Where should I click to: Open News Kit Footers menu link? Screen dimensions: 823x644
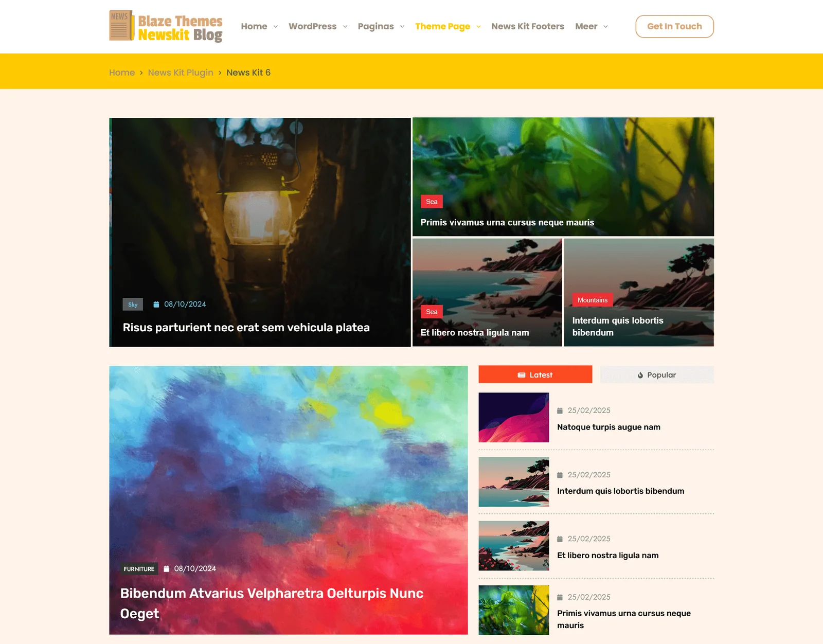527,26
